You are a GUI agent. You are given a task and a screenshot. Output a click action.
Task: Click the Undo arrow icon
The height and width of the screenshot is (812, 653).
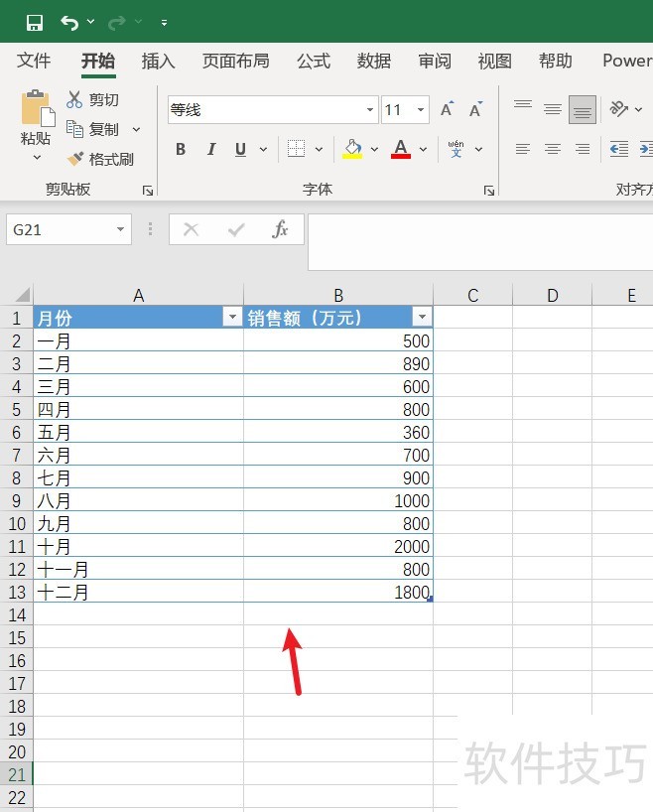click(x=69, y=22)
